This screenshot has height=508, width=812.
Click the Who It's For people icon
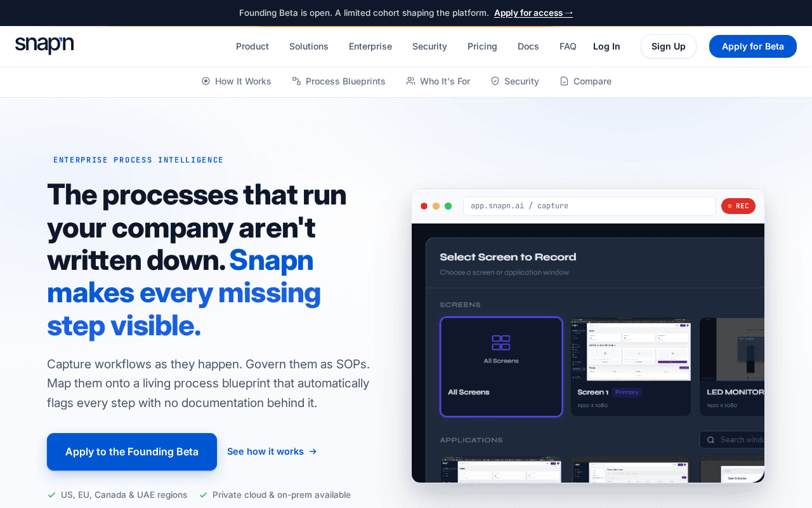tap(410, 81)
